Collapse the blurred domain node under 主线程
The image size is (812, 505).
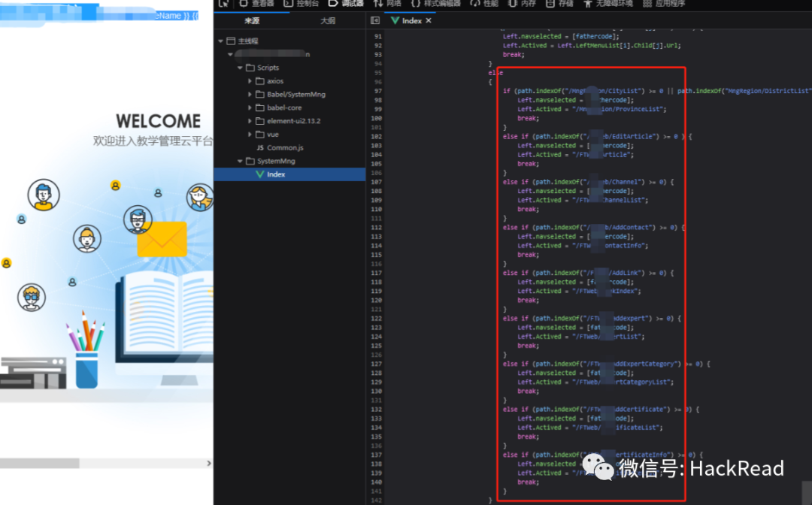pos(231,54)
